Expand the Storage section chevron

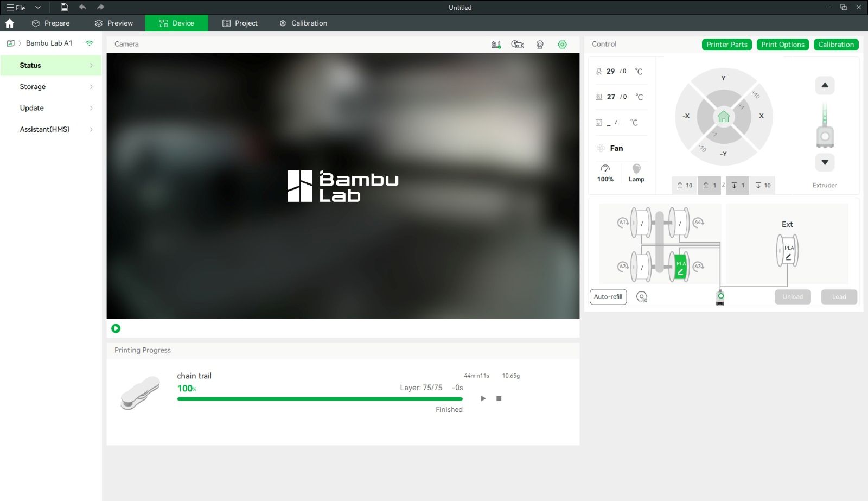click(x=91, y=87)
